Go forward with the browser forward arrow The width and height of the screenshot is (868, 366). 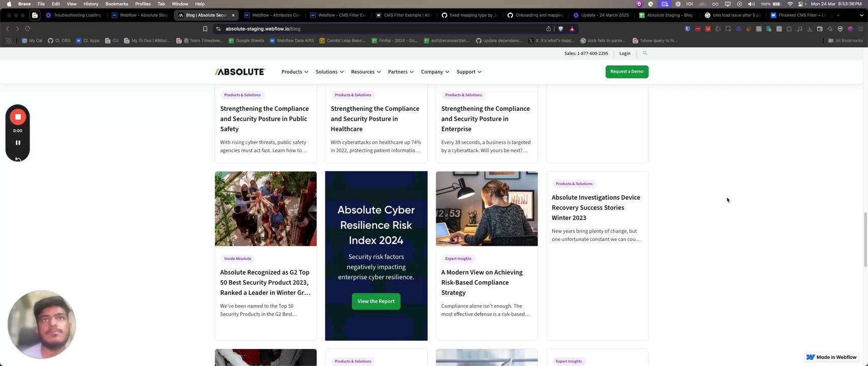point(17,29)
